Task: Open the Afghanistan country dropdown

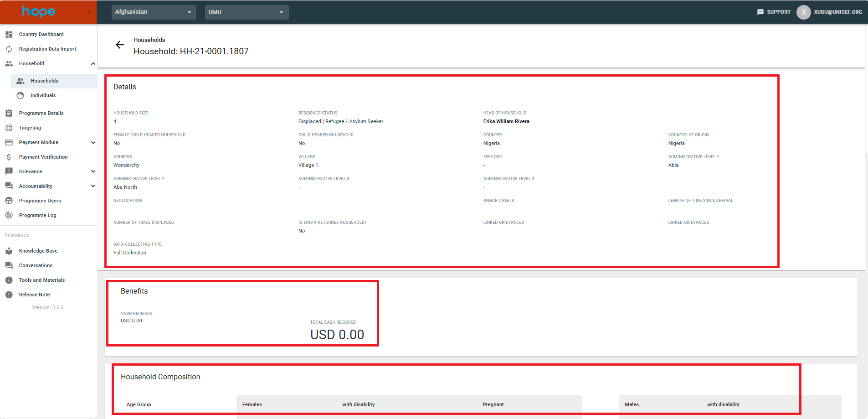Action: click(154, 12)
